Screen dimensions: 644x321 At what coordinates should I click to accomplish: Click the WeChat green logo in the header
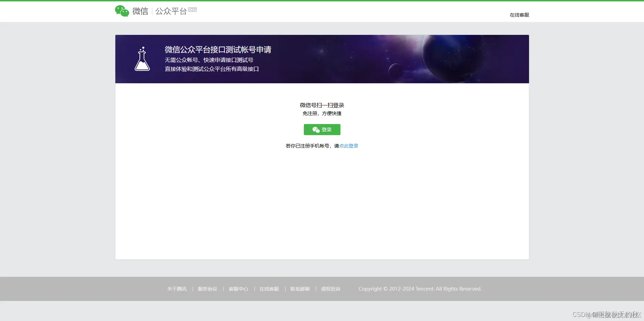(x=122, y=11)
